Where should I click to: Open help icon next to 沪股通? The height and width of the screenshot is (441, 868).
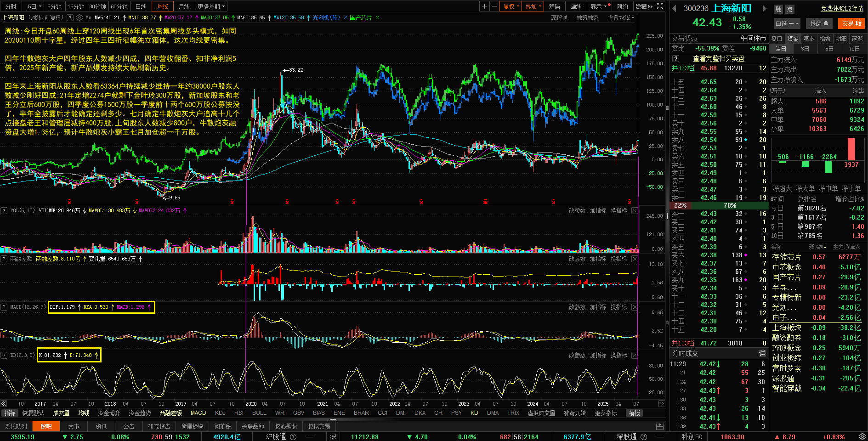click(x=293, y=436)
